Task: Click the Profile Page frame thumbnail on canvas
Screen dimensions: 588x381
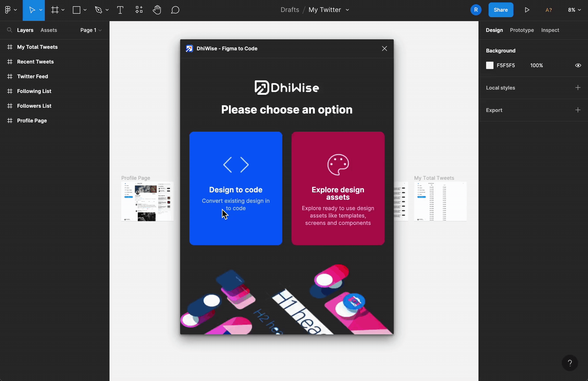Action: click(x=147, y=201)
